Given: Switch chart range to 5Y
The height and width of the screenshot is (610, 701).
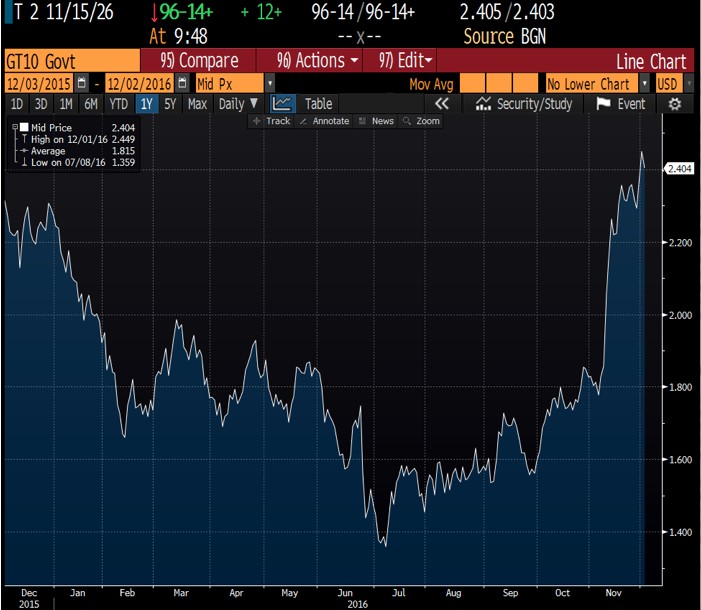Looking at the screenshot, I should pos(170,103).
